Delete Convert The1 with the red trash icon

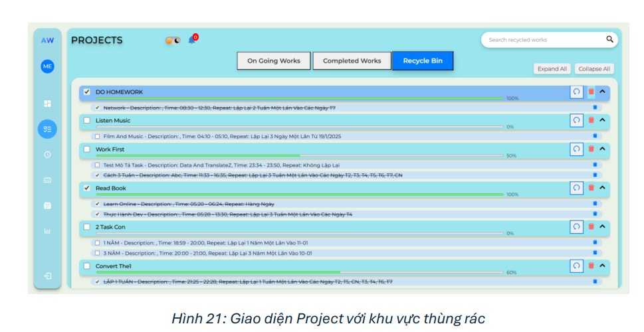591,266
